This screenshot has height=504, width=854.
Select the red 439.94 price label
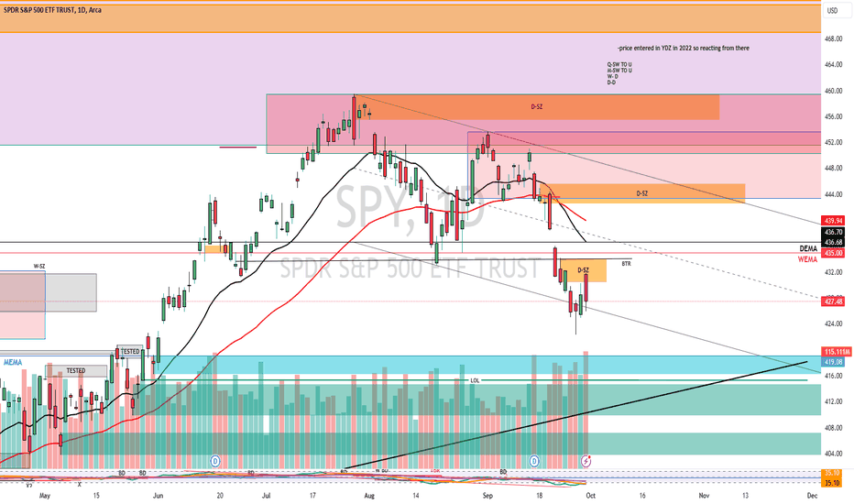(x=833, y=221)
